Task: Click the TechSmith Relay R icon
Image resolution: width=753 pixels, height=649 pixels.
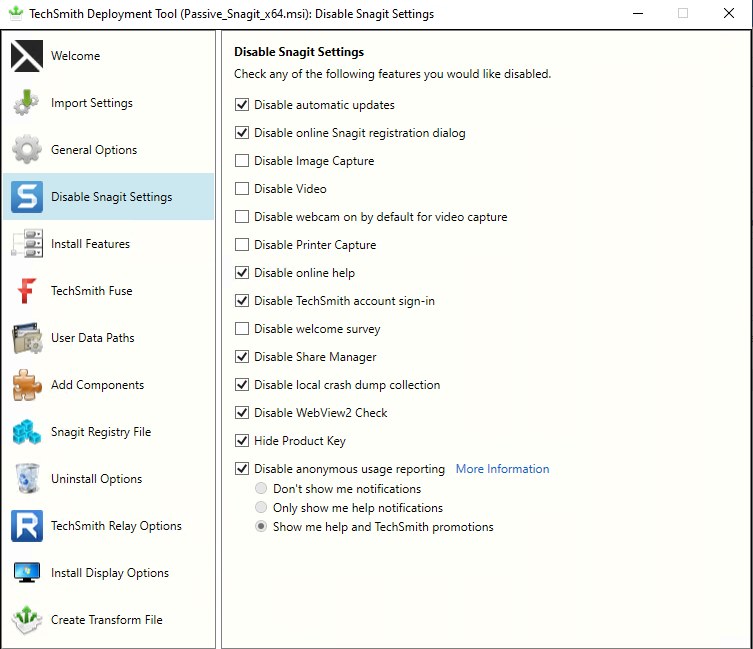Action: (x=27, y=526)
